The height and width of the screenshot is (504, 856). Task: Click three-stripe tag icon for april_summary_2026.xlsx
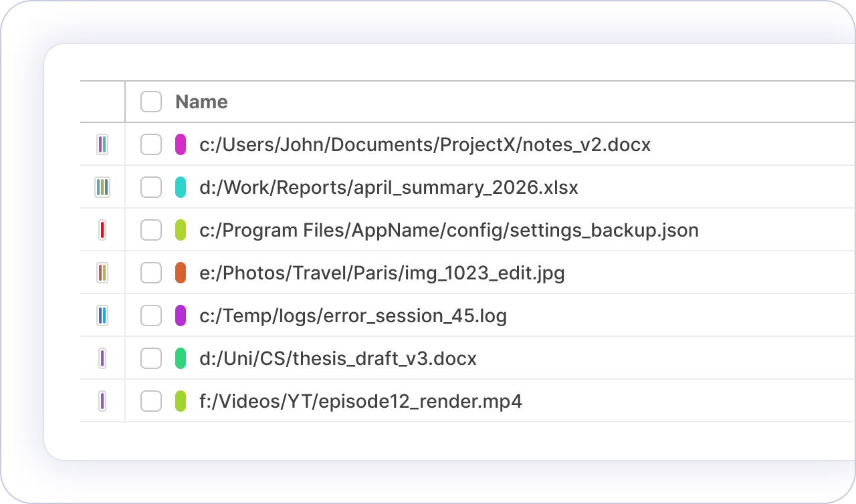pyautogui.click(x=102, y=187)
